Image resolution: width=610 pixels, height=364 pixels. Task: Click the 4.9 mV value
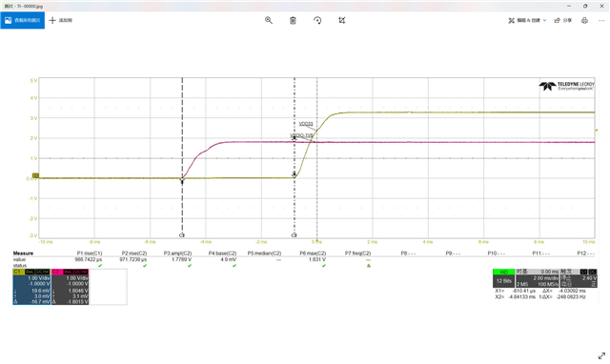click(229, 259)
